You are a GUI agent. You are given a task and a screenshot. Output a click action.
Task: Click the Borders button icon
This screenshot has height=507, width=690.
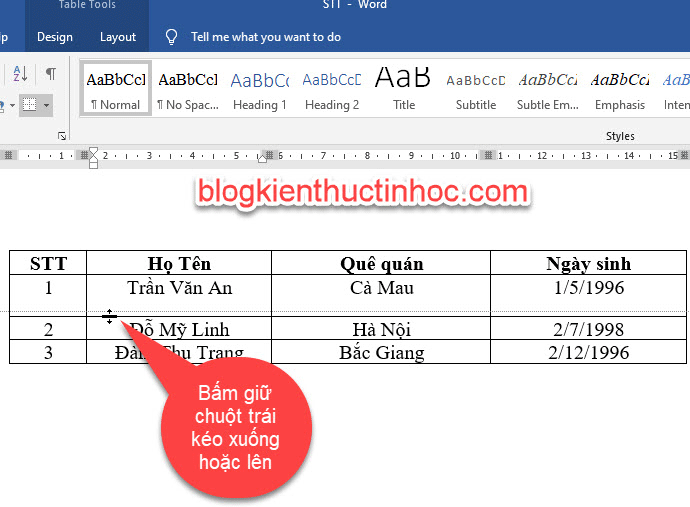click(x=29, y=105)
